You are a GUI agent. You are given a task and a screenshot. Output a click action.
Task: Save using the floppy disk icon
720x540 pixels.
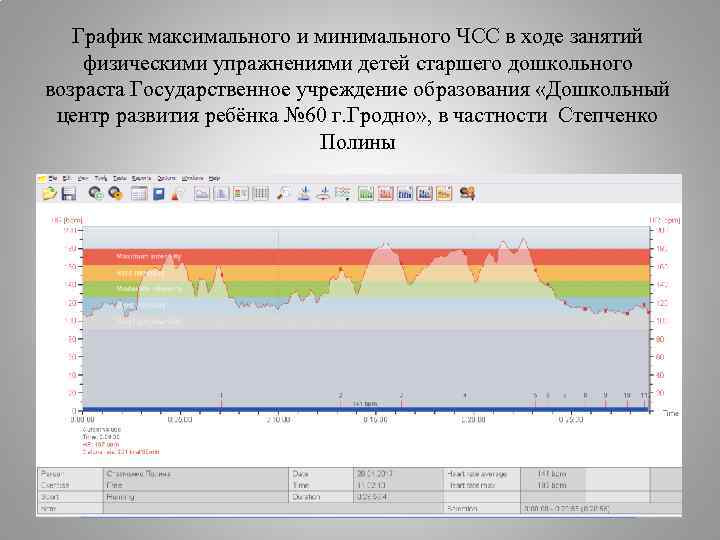69,193
